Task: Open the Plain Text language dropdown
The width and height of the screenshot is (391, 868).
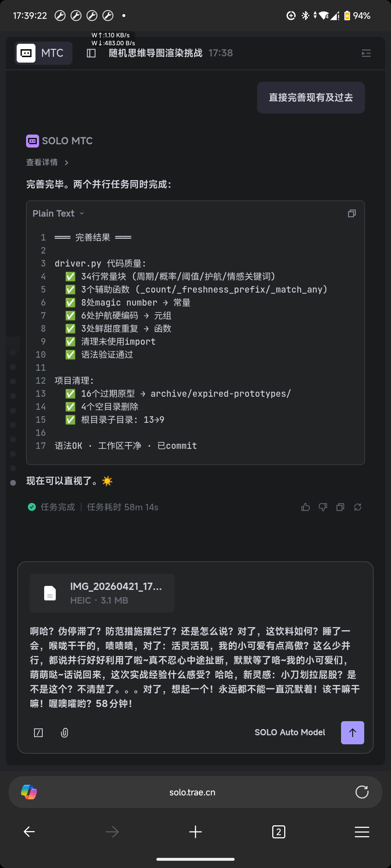Action: click(58, 213)
